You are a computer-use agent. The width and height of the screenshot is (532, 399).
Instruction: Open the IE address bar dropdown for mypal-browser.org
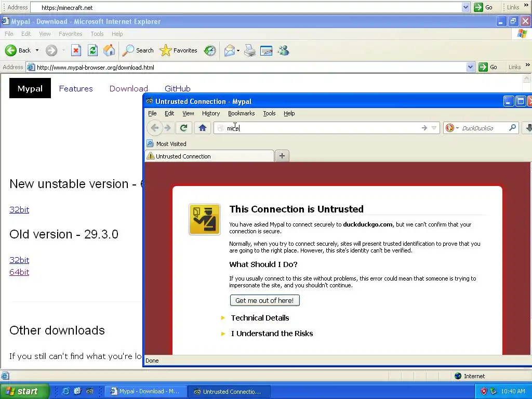(470, 67)
